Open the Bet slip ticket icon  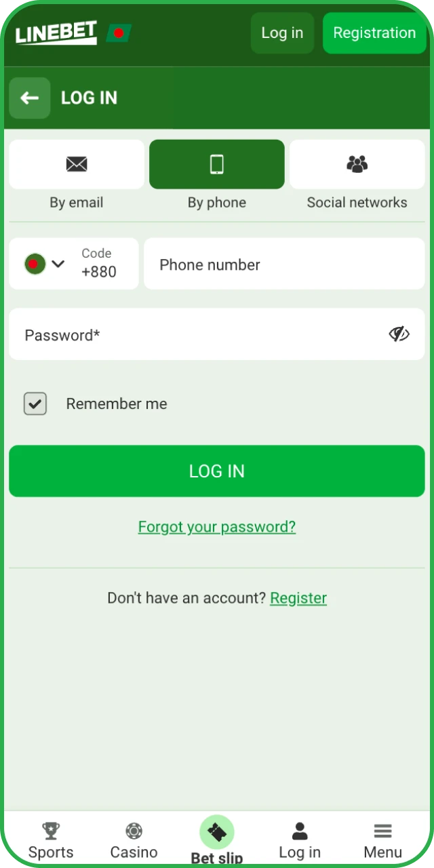point(217,832)
